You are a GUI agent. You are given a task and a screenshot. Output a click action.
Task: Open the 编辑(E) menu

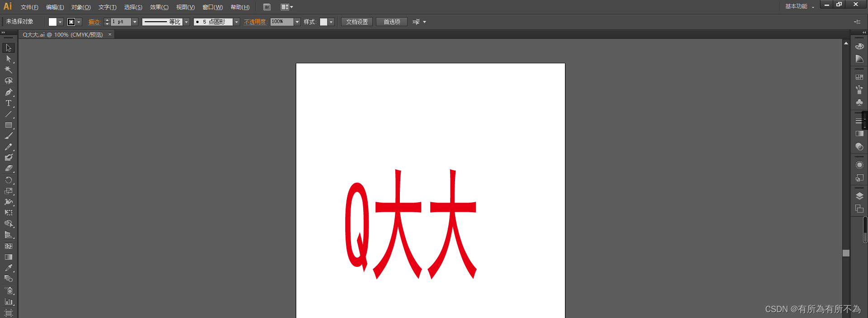tap(55, 7)
